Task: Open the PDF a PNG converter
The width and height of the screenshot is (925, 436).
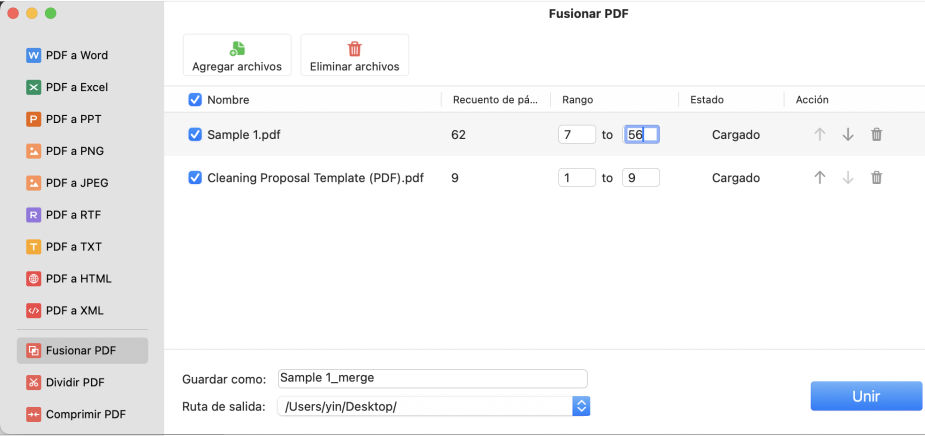Action: 65,151
